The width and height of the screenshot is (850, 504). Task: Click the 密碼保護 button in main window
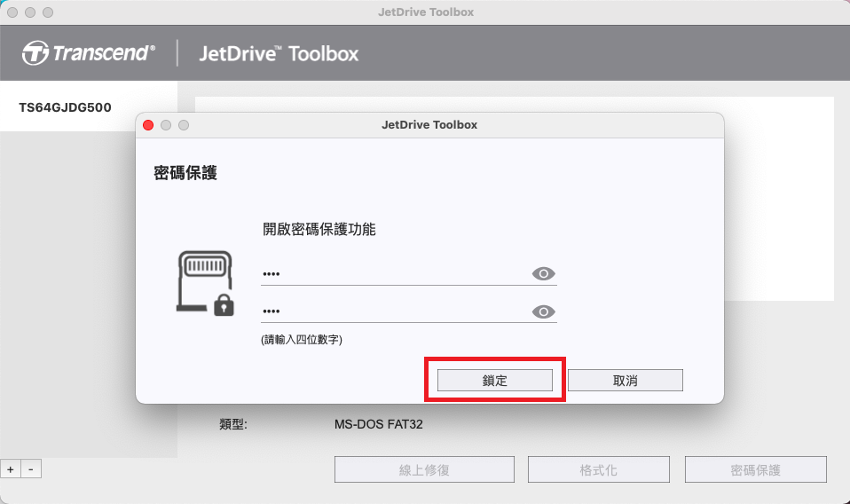[x=756, y=470]
